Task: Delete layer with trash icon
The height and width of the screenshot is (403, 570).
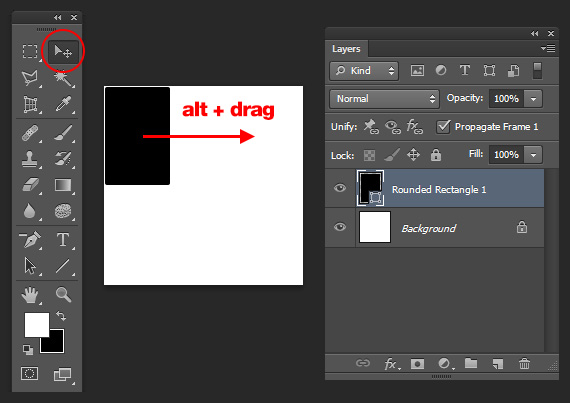Action: point(524,363)
